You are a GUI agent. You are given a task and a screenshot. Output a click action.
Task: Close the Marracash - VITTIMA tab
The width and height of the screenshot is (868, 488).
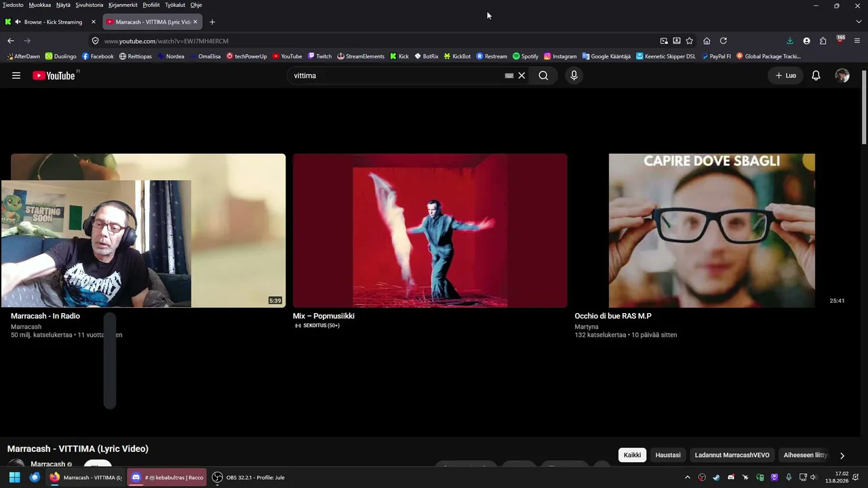pos(195,22)
